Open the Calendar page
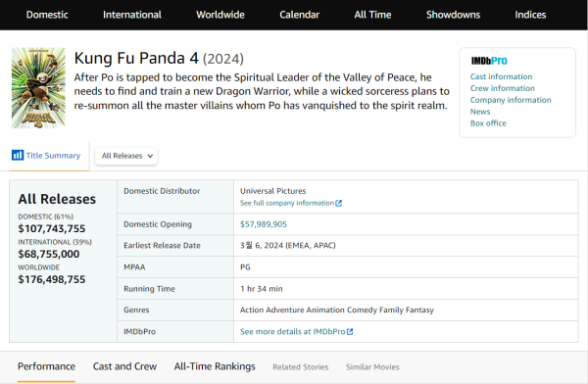This screenshot has width=588, height=384. pyautogui.click(x=299, y=15)
